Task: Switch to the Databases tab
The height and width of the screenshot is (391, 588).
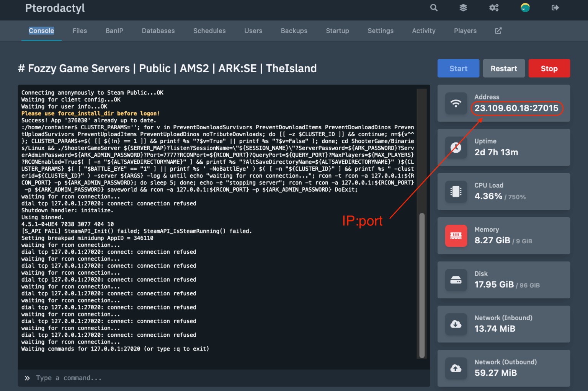Action: click(x=158, y=31)
